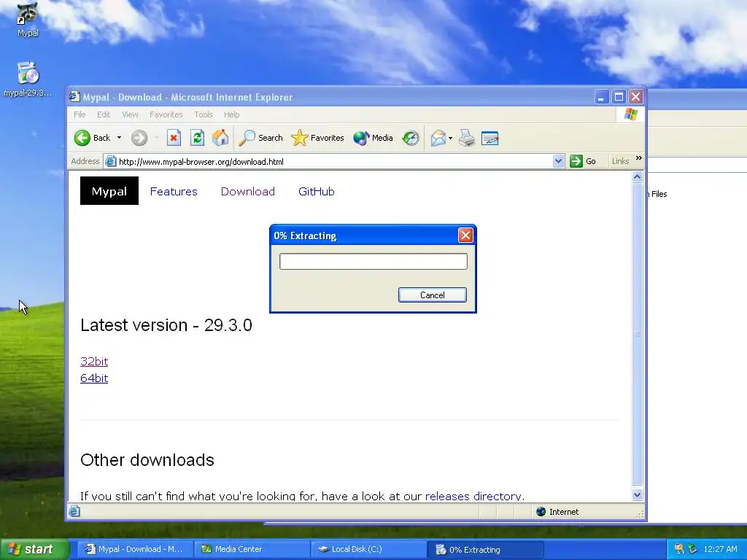Open the Mypal desktop shortcut icon
The image size is (747, 560).
[28, 19]
